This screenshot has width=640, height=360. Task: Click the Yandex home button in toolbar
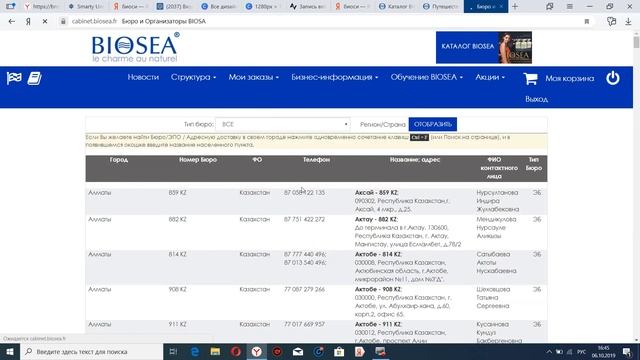point(28,21)
